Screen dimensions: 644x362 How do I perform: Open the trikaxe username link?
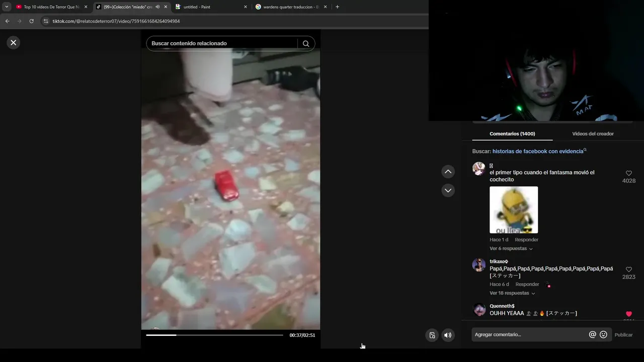pos(499,261)
